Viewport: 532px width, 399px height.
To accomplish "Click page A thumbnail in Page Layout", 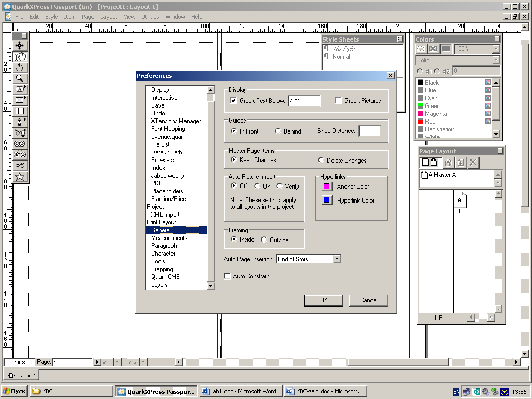I will click(x=460, y=200).
